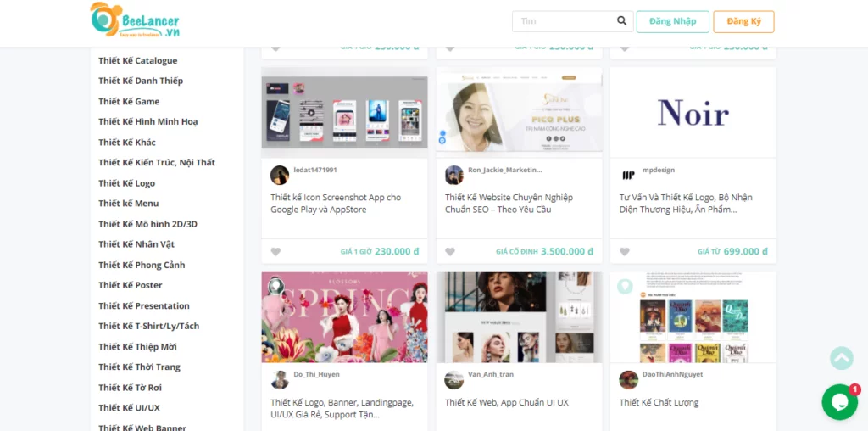Open mpdesign profile avatar
This screenshot has width=868, height=431.
tap(628, 175)
